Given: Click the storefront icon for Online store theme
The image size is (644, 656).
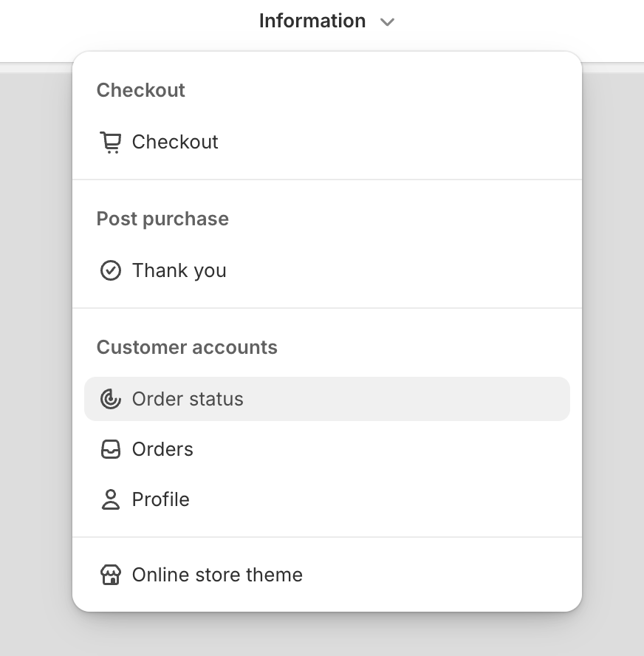Looking at the screenshot, I should point(110,575).
